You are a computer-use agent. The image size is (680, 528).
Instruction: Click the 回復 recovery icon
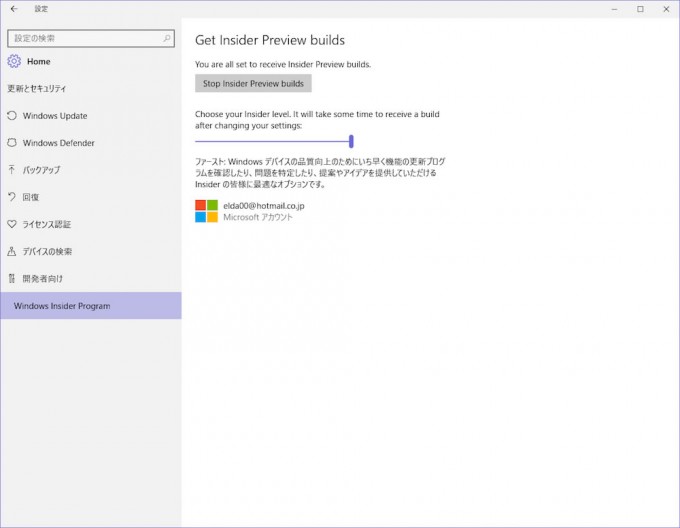click(x=12, y=197)
